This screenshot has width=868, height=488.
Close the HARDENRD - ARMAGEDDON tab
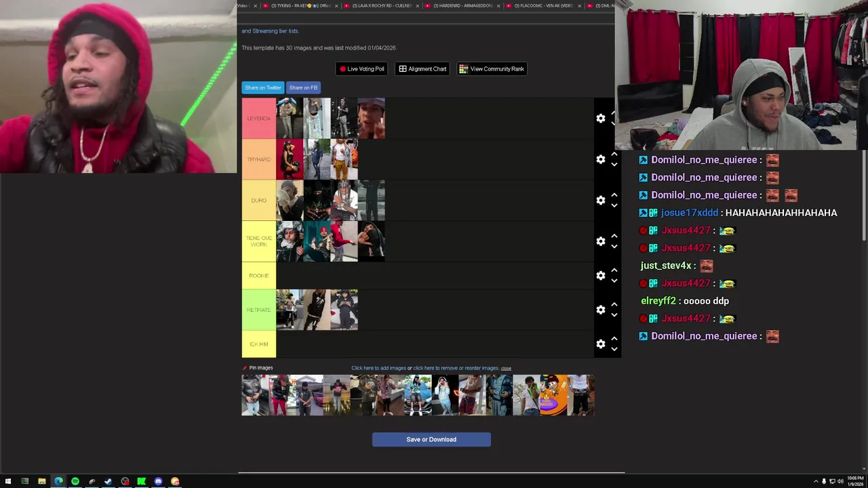click(498, 6)
